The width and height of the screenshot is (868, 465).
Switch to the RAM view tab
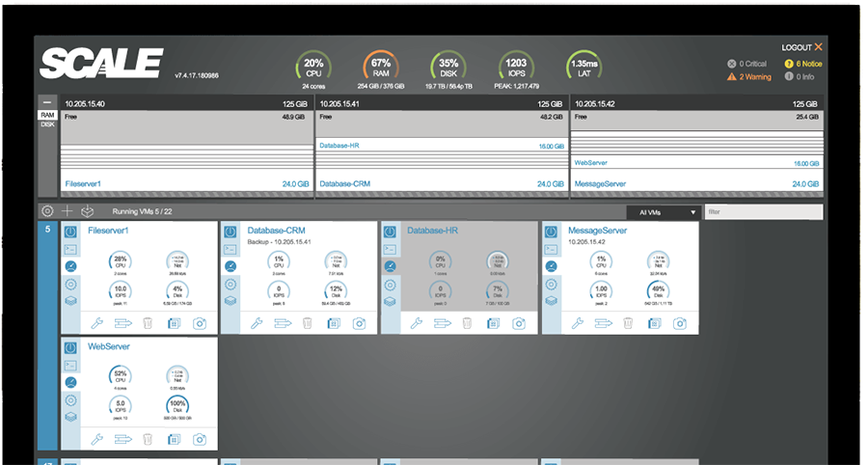pyautogui.click(x=47, y=115)
